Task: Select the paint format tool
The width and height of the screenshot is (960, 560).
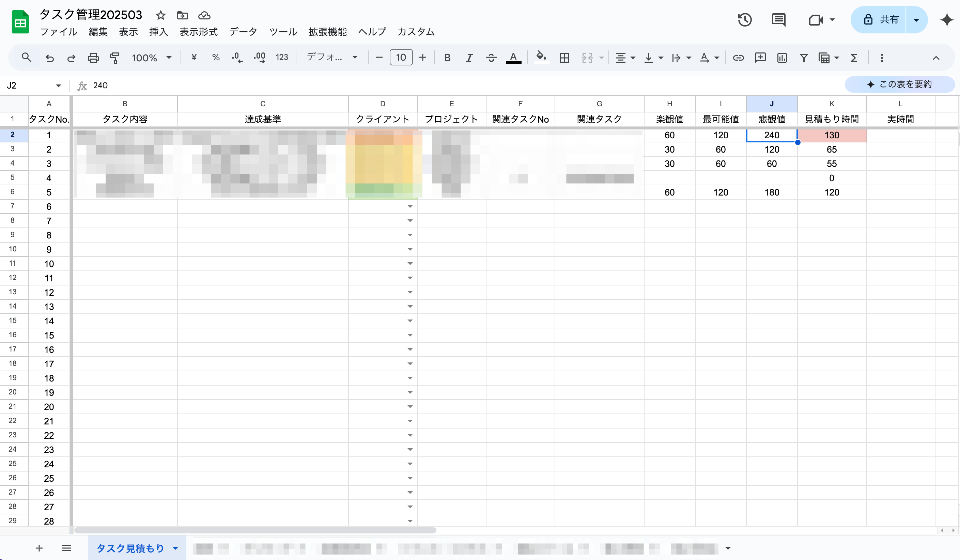Action: pyautogui.click(x=114, y=58)
